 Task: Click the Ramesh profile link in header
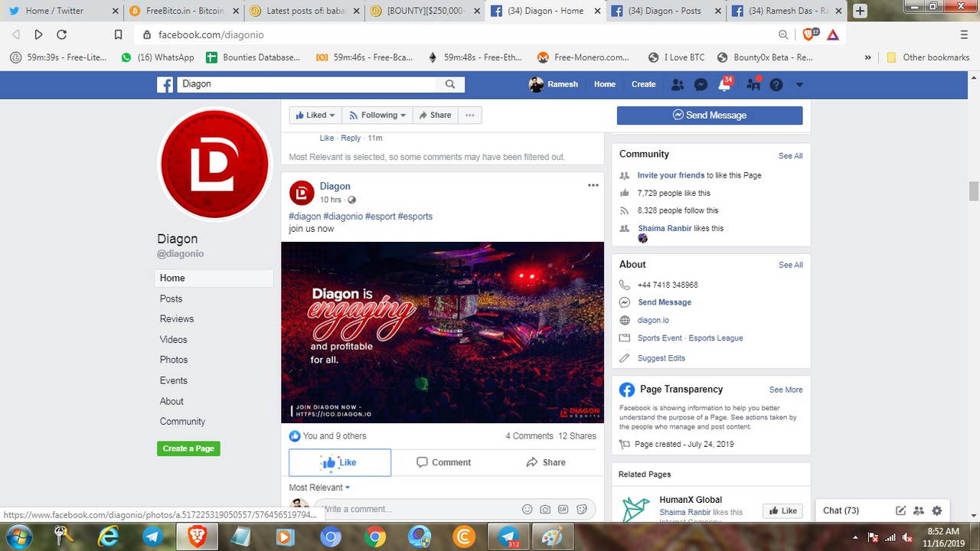pos(554,84)
